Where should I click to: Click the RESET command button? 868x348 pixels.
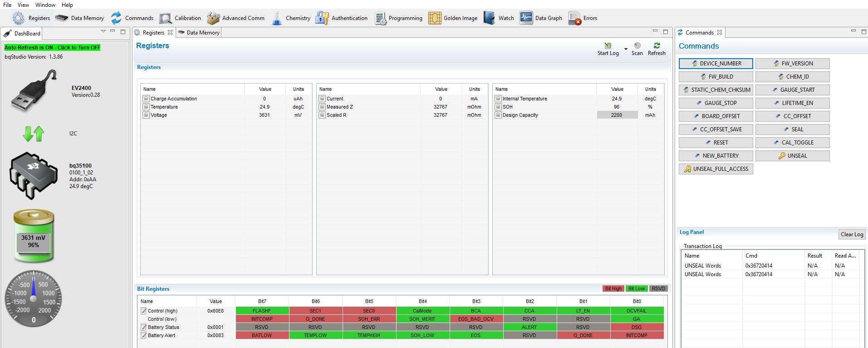coord(716,143)
